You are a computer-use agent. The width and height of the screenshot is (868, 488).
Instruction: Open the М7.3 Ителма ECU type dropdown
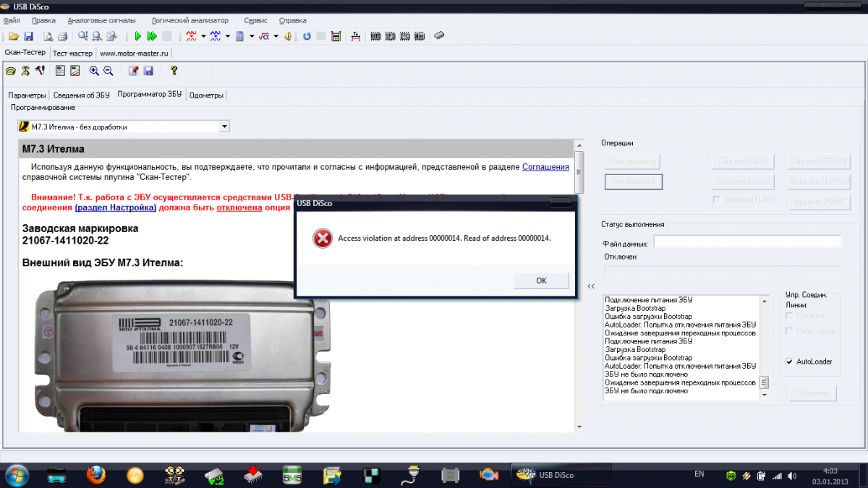[224, 127]
